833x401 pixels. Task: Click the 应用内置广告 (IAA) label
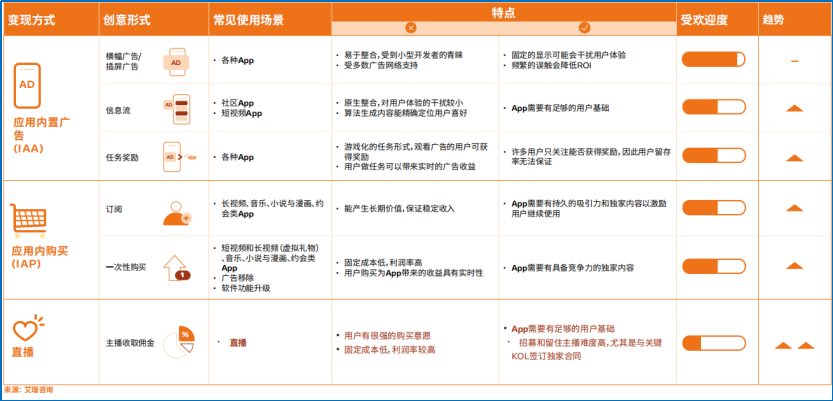pos(42,133)
